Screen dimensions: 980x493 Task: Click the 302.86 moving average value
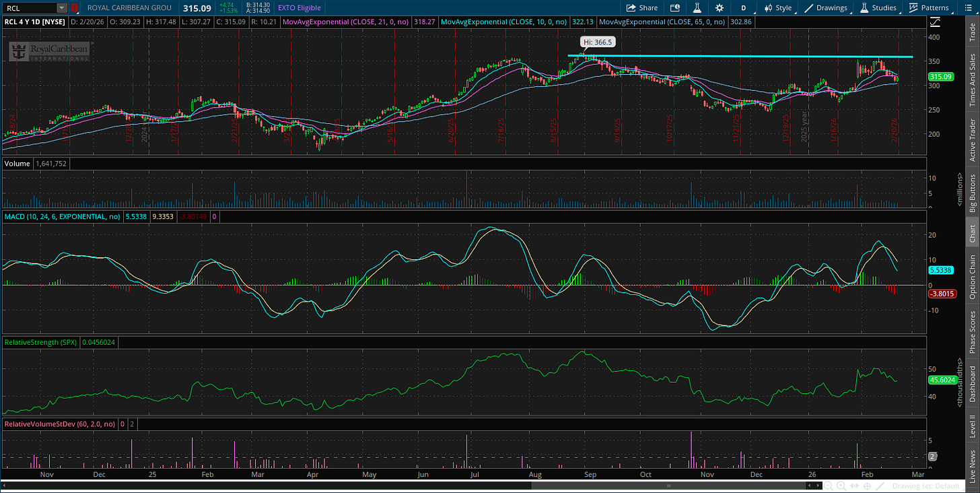[x=740, y=22]
